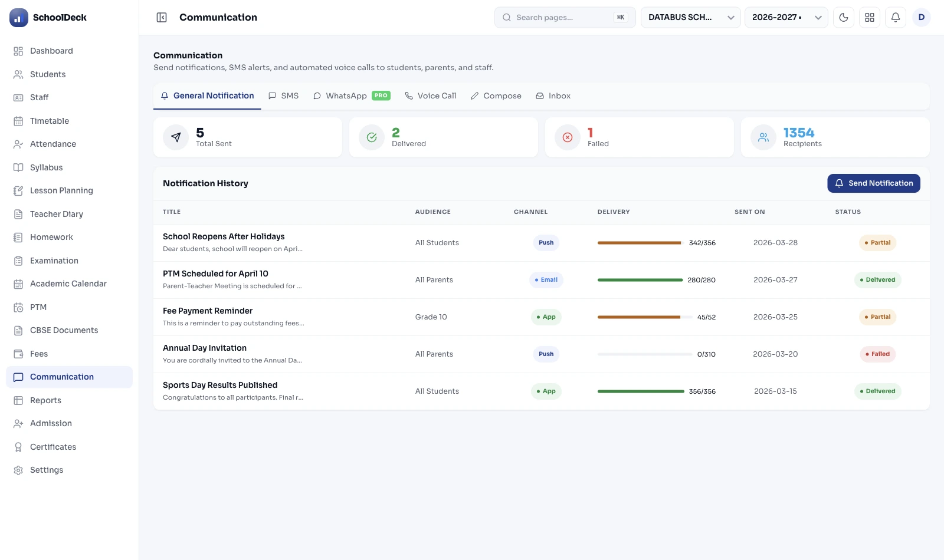Toggle dark mode moon icon
Viewport: 944px width, 560px height.
pyautogui.click(x=844, y=18)
